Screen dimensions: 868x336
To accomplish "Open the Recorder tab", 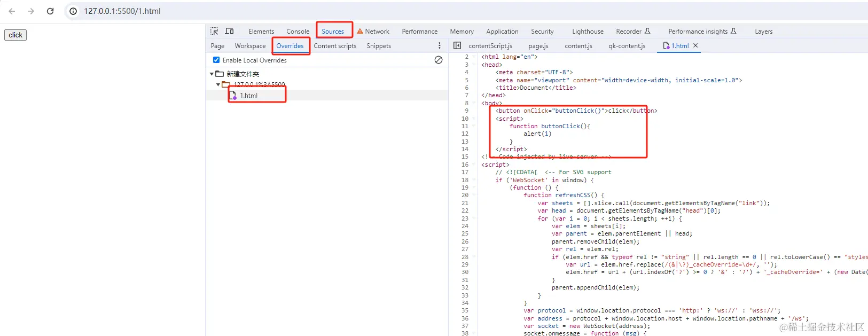I will pyautogui.click(x=629, y=32).
